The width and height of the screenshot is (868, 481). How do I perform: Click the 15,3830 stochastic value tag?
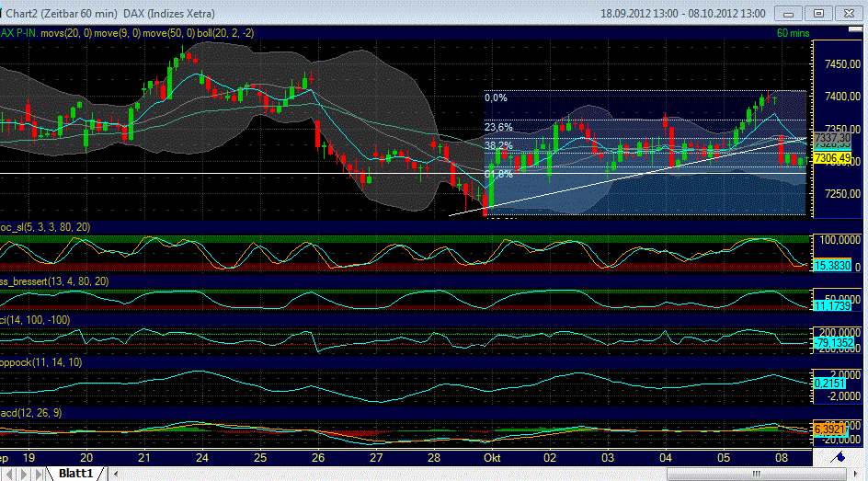(832, 266)
